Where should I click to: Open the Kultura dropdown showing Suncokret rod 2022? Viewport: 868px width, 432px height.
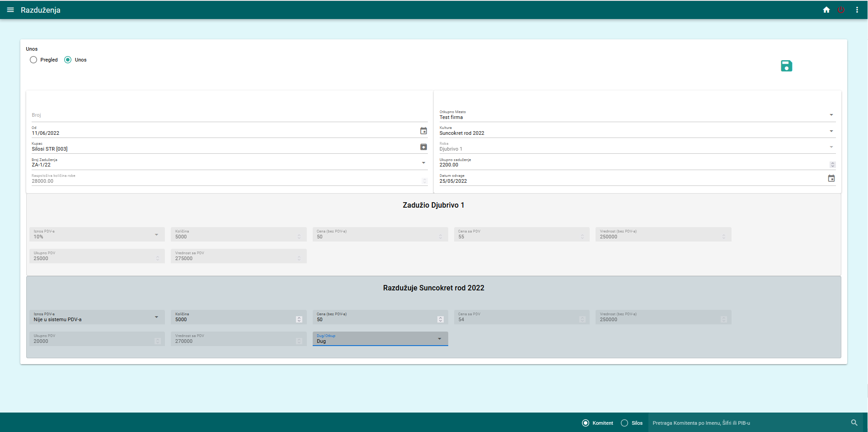(x=831, y=130)
